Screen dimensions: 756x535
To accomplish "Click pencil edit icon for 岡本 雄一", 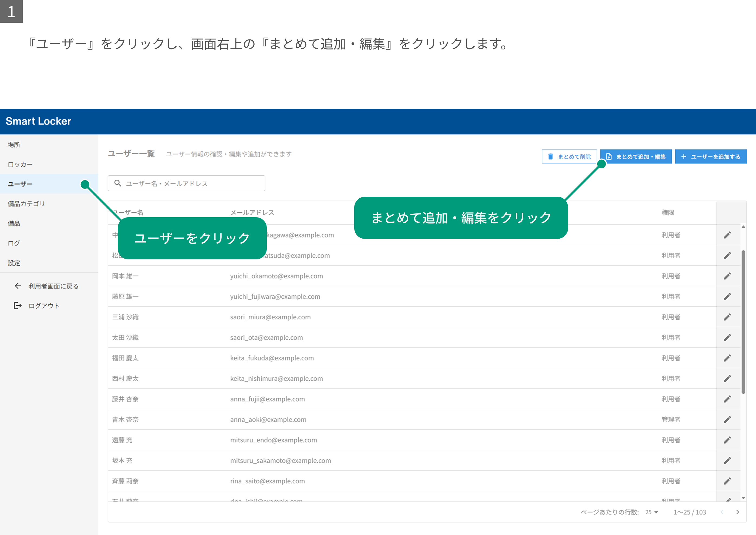I will [727, 276].
